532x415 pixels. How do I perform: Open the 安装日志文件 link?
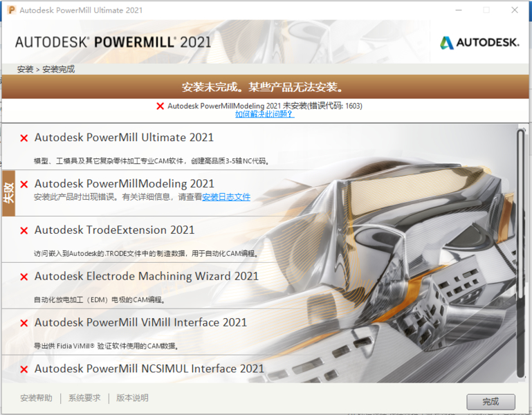click(226, 197)
